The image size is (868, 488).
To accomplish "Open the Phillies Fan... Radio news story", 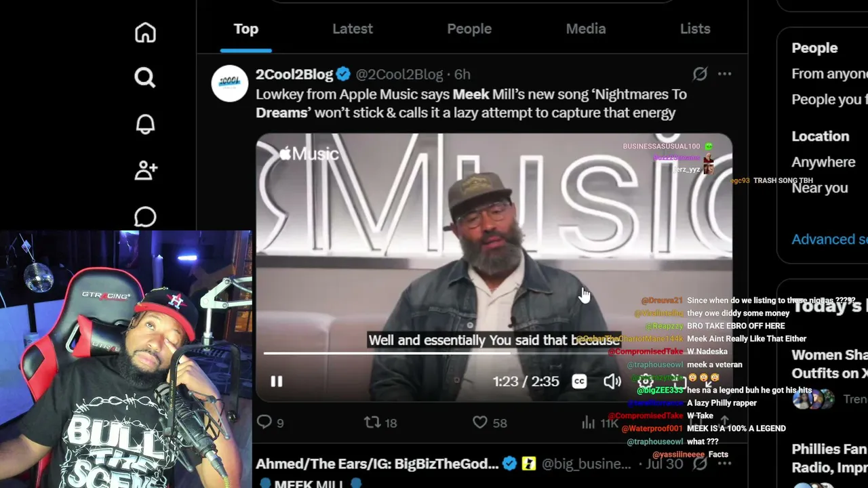I will 829,458.
